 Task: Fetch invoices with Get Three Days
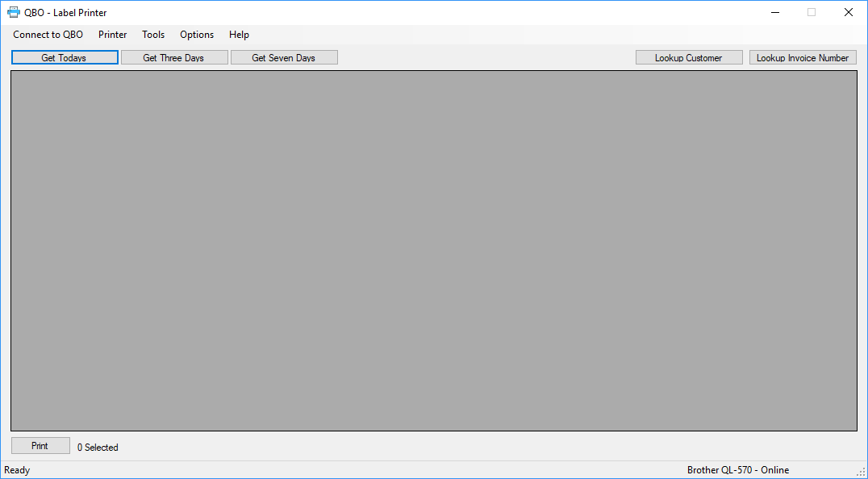[x=174, y=56]
